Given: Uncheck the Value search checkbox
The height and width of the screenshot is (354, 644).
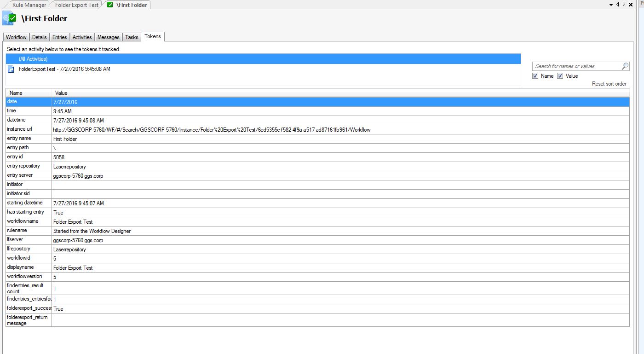Looking at the screenshot, I should pos(560,76).
